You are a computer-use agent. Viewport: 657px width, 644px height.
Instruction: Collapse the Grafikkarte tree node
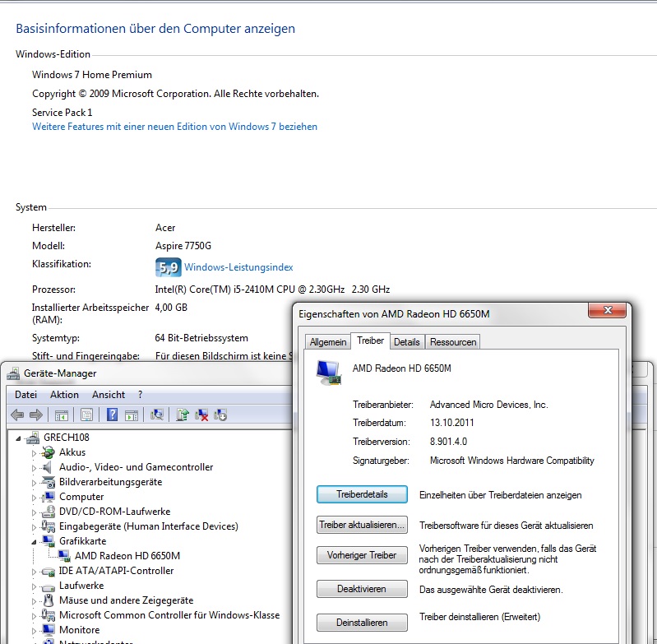[x=34, y=542]
